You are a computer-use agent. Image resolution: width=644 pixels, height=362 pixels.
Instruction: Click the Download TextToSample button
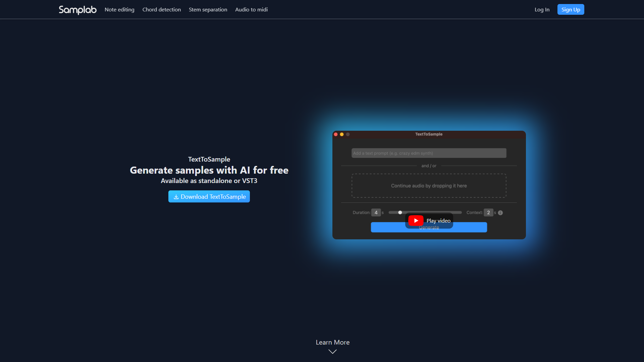[x=209, y=196]
